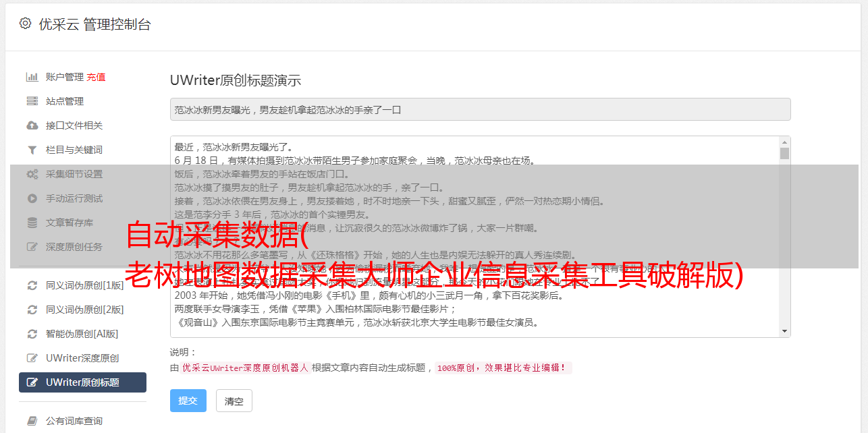Click the bar chart icon for 账户管理
868x433 pixels.
pyautogui.click(x=32, y=77)
